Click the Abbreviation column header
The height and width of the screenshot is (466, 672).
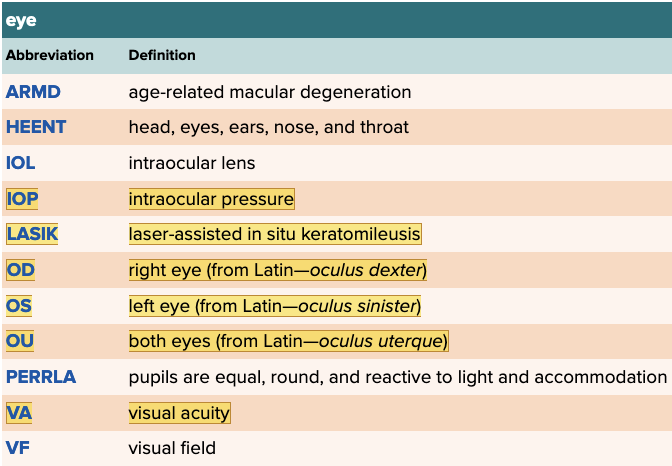pyautogui.click(x=50, y=55)
